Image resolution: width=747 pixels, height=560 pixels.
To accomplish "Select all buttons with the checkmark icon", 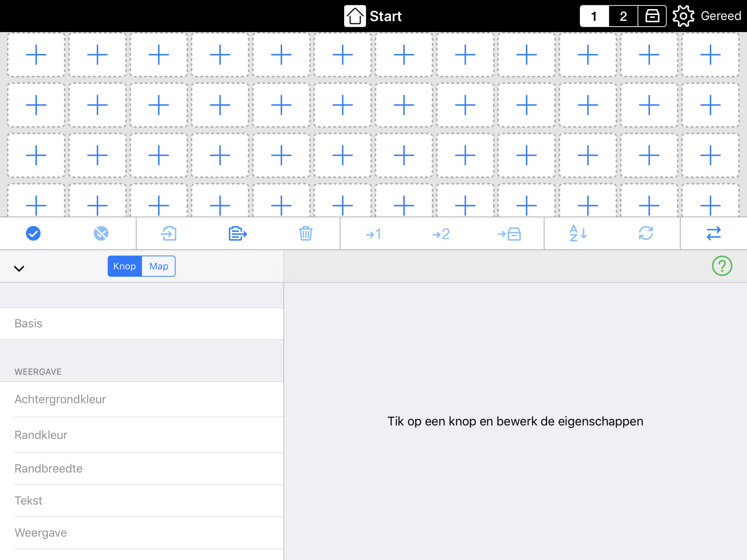I will 33,233.
